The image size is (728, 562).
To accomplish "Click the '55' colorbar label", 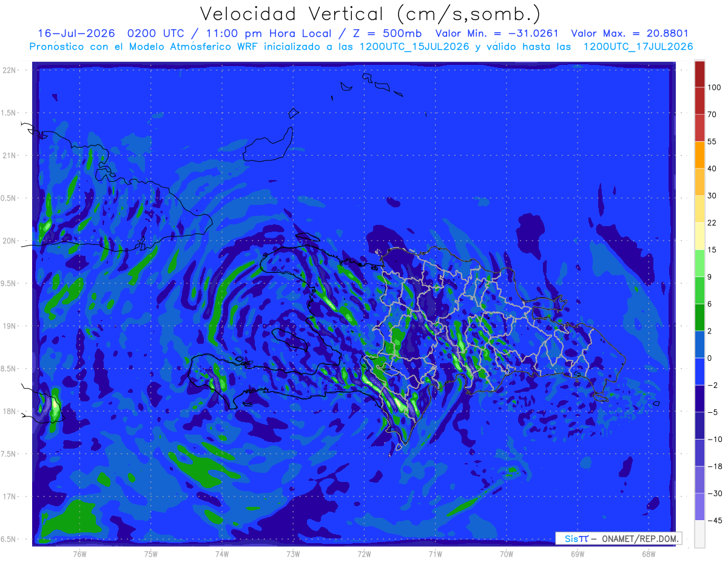I will point(712,141).
